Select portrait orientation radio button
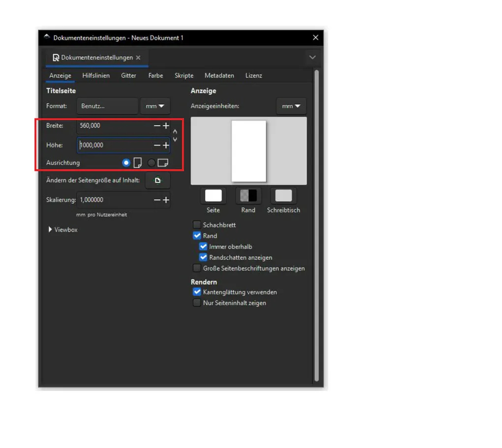This screenshot has width=502, height=448. 126,163
